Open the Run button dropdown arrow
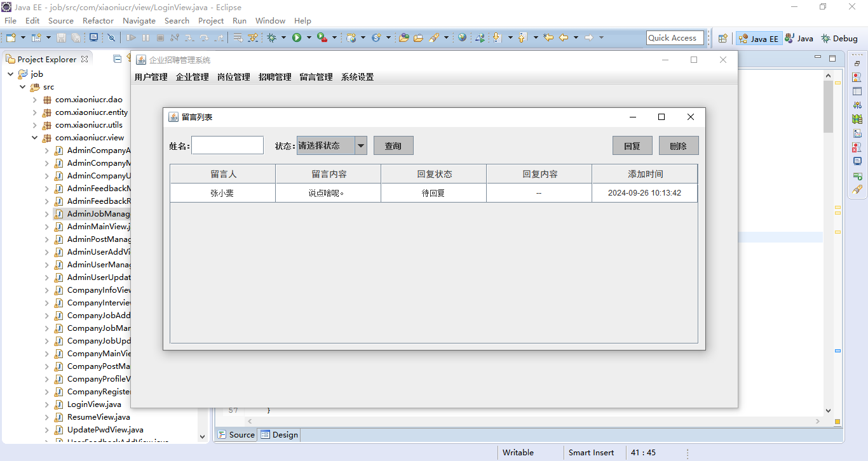Screen dimensions: 868x461 pyautogui.click(x=309, y=38)
